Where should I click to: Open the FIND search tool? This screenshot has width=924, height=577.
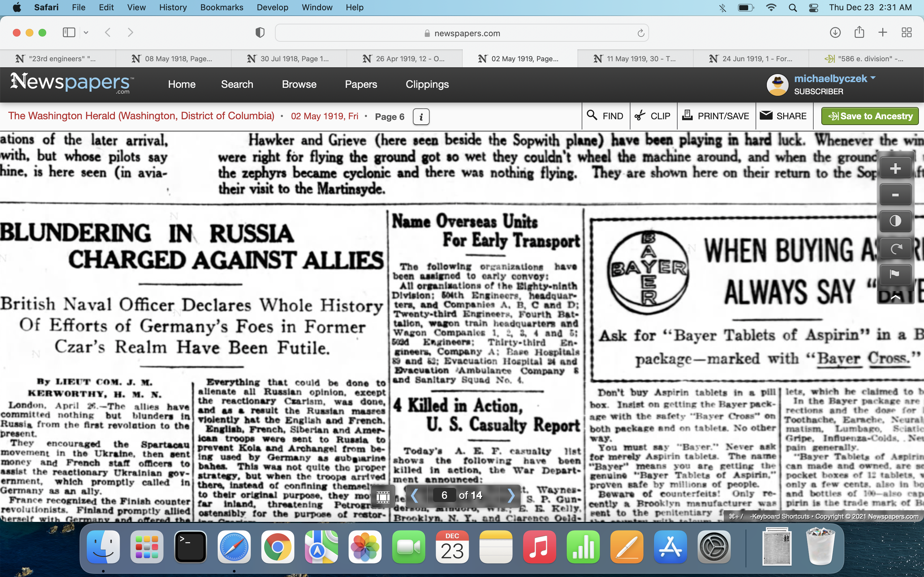(x=605, y=116)
